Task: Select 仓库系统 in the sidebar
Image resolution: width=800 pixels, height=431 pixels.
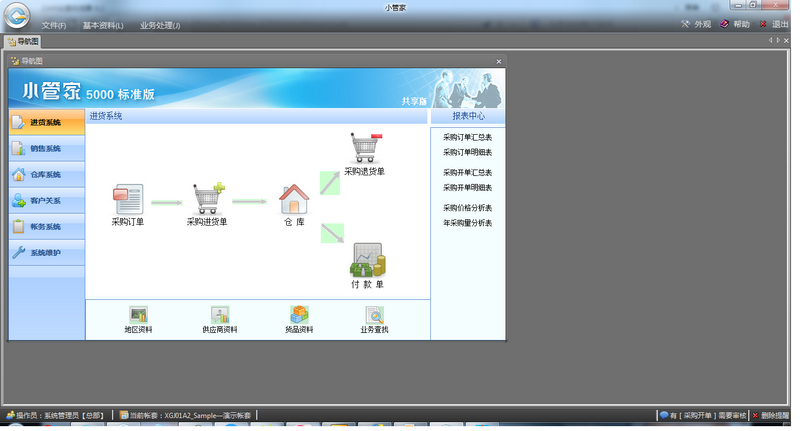Action: coord(46,174)
